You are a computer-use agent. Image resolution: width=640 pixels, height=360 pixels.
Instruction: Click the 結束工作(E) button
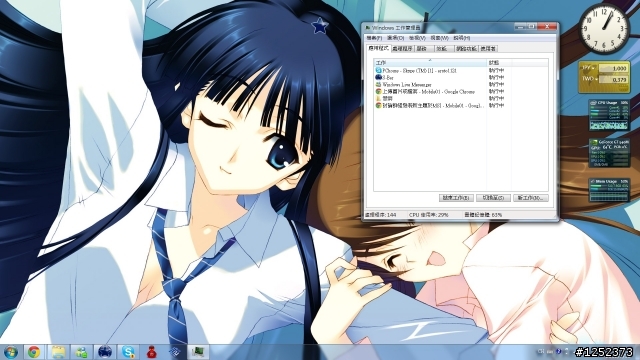tap(456, 198)
